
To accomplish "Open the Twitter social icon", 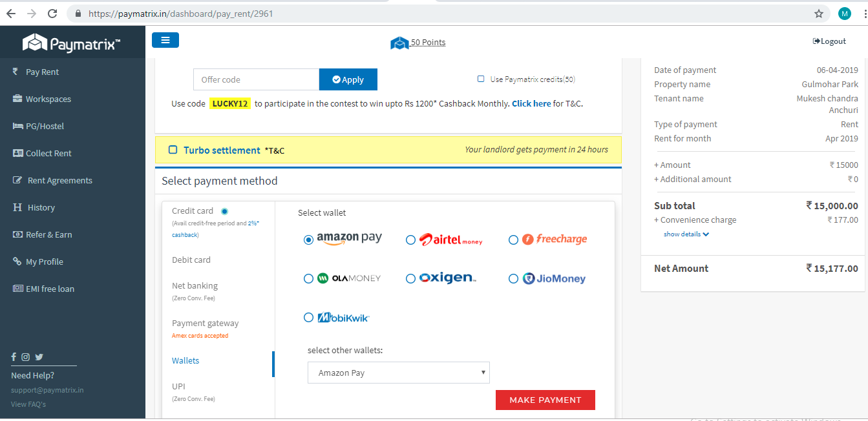I will pos(39,357).
